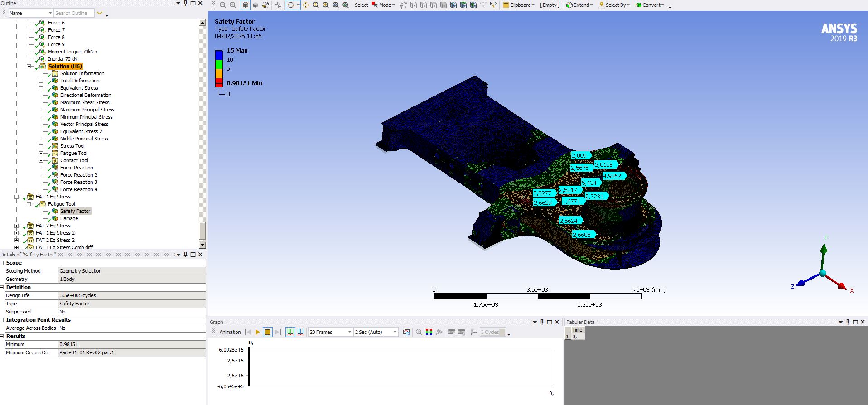868x405 pixels.
Task: Toggle the distributed frames mode button
Action: click(290, 332)
